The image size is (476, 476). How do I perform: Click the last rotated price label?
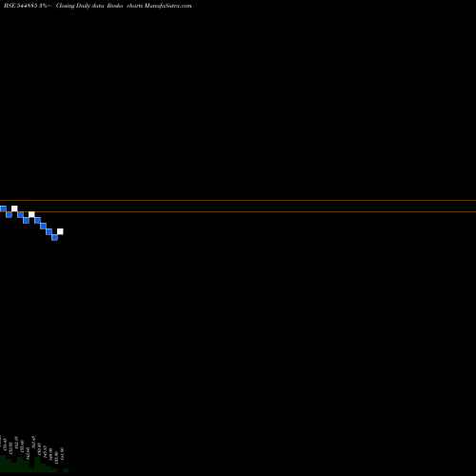(62, 454)
